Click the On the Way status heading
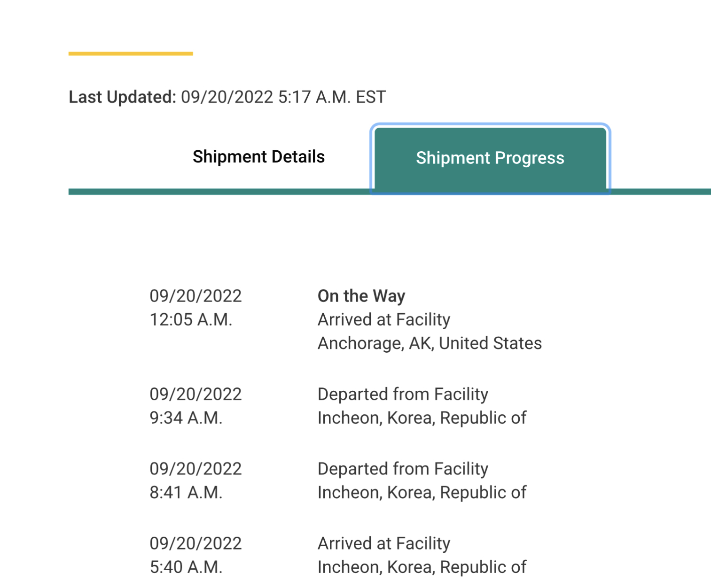This screenshot has width=711, height=588. click(361, 296)
